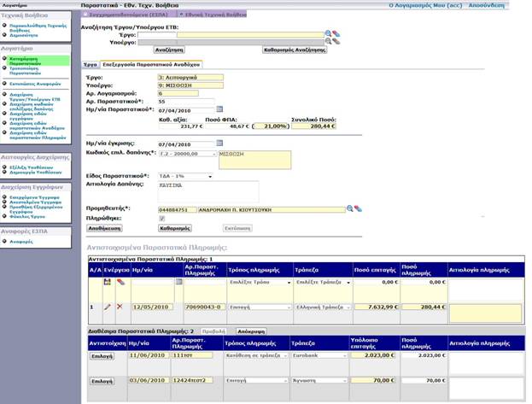Click magnifier icon next to Προμηθευτής field

coord(349,208)
